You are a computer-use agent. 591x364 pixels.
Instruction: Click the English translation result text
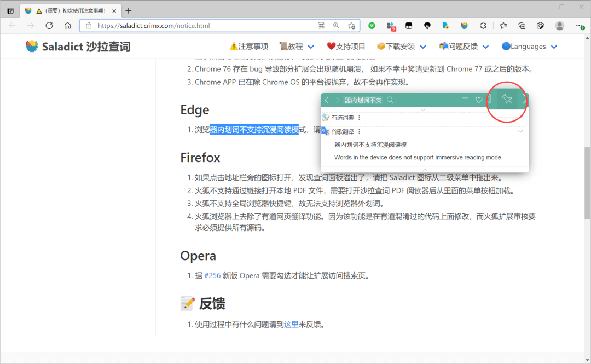coord(418,157)
